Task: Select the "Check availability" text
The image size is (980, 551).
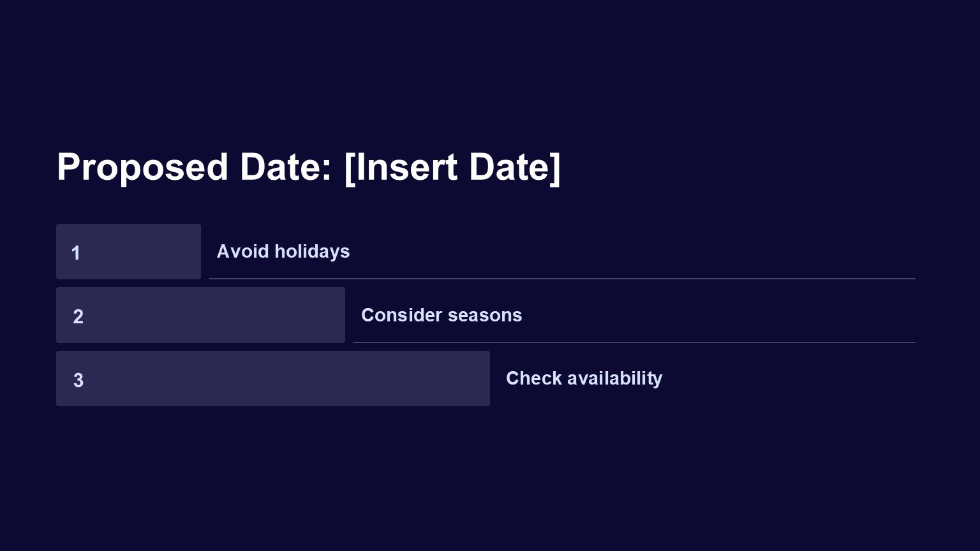Action: click(x=584, y=378)
